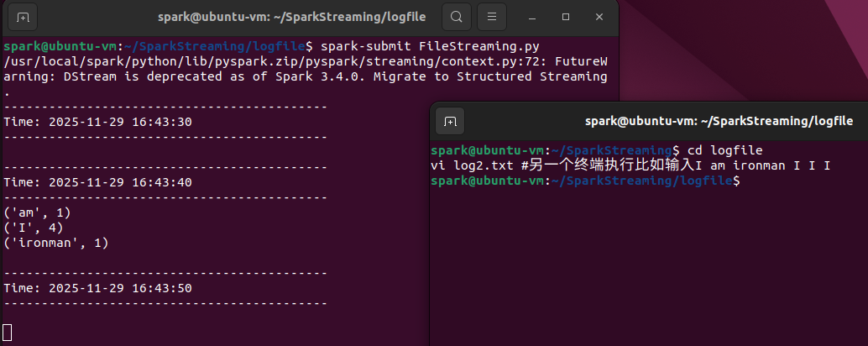The image size is (868, 346).
Task: Open search in the left terminal header
Action: coord(457,17)
